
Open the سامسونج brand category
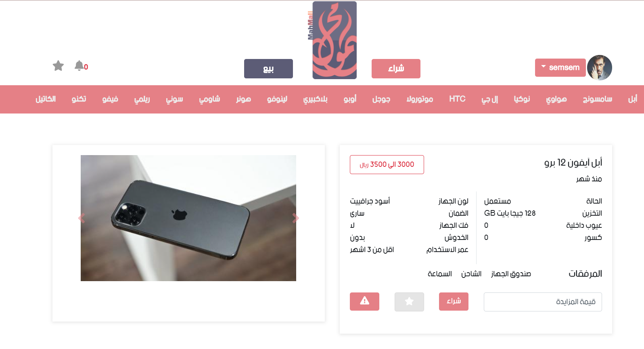pyautogui.click(x=597, y=99)
